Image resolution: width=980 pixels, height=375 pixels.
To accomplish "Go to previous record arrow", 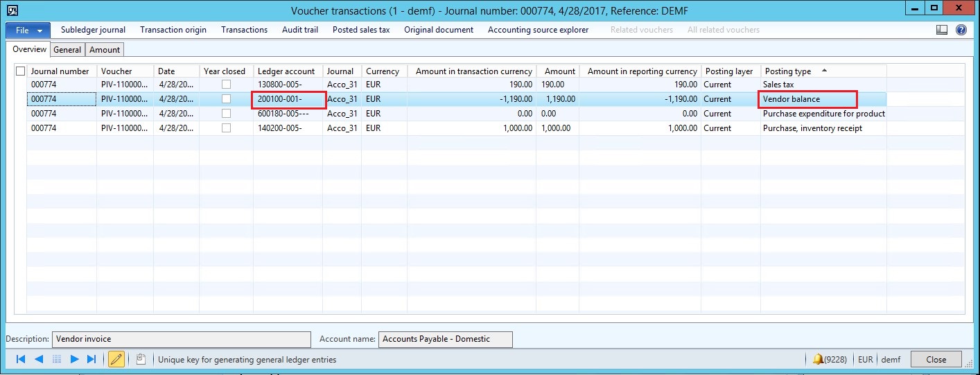I will tap(39, 359).
